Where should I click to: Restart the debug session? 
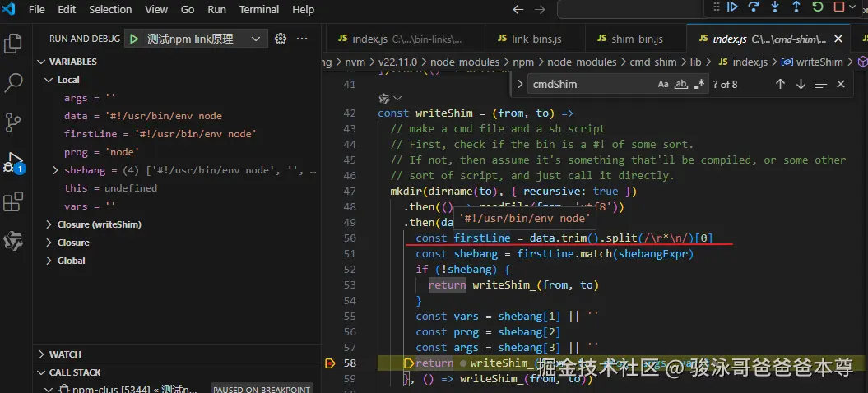[818, 7]
